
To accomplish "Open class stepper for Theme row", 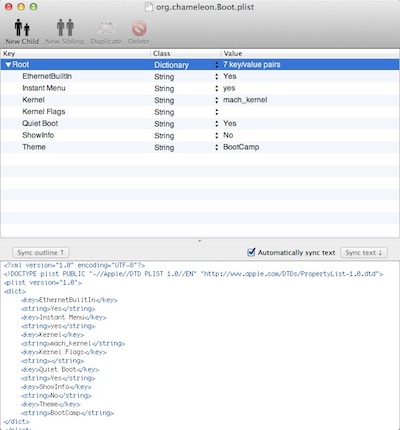I will [x=217, y=147].
